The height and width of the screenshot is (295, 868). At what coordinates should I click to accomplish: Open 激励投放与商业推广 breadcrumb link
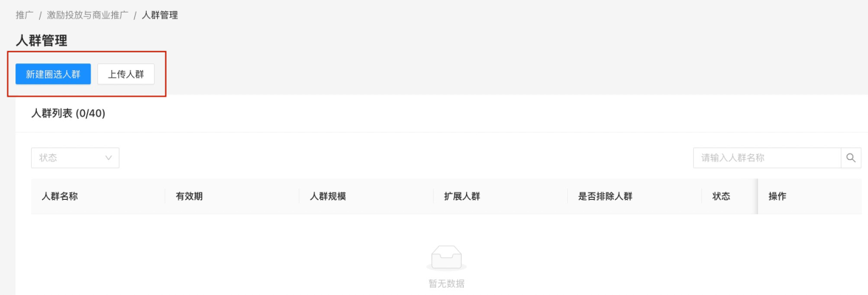(x=88, y=15)
